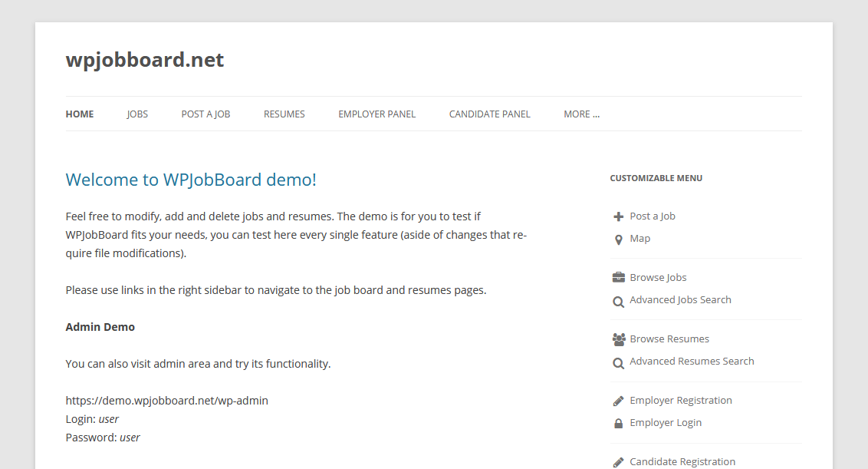This screenshot has width=868, height=469.
Task: Click the wpjobboard.net site title
Action: point(144,60)
